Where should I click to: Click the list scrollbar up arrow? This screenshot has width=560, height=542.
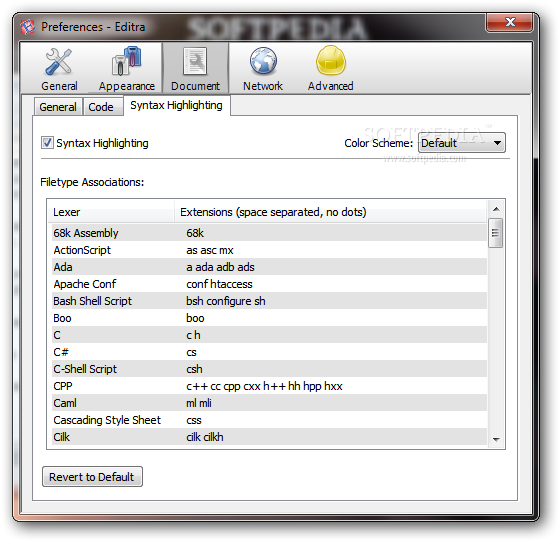(496, 209)
